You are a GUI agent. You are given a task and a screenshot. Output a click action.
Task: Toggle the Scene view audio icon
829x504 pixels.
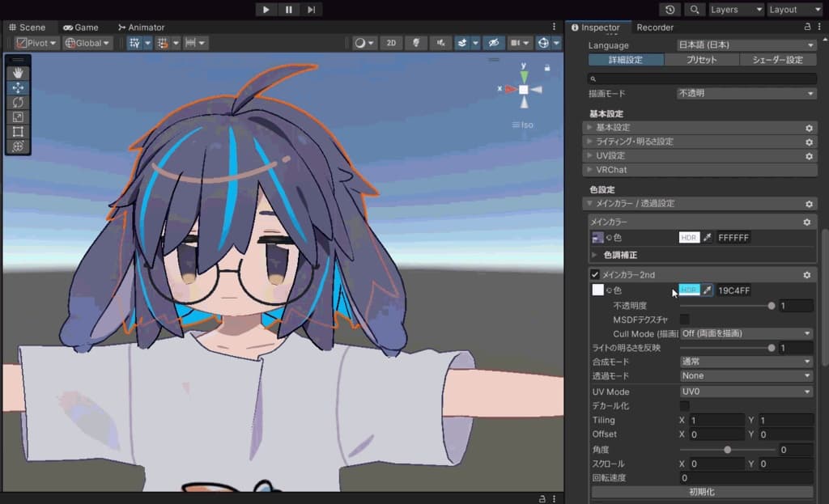[441, 42]
